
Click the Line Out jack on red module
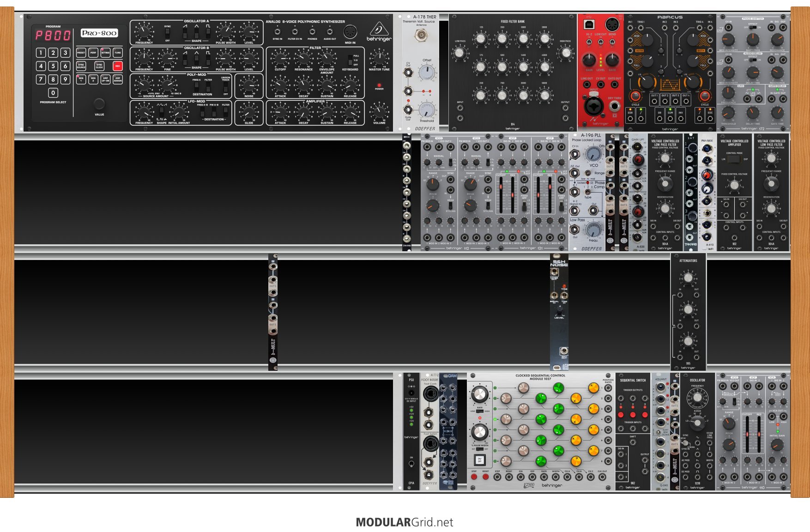pos(586,85)
